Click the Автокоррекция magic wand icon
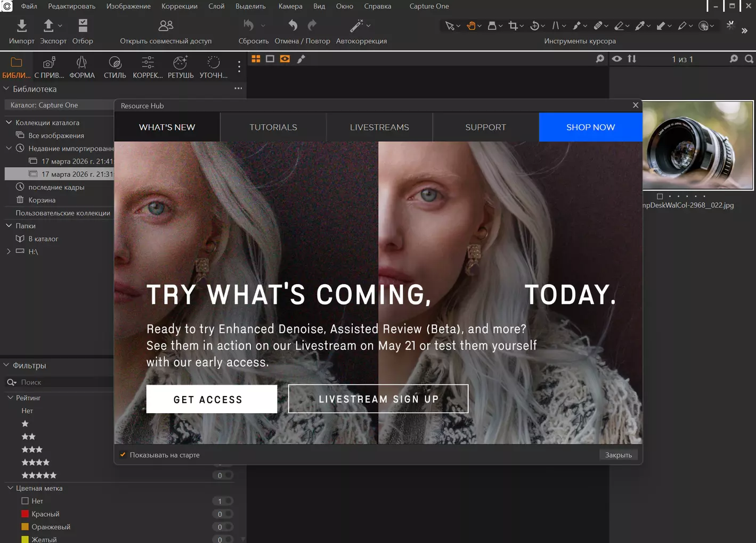Image resolution: width=756 pixels, height=543 pixels. [x=356, y=25]
